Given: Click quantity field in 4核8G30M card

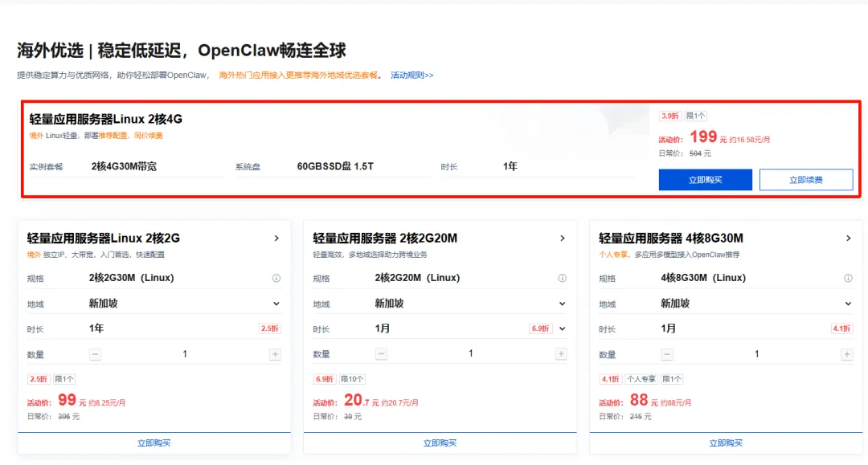Looking at the screenshot, I should tap(757, 354).
